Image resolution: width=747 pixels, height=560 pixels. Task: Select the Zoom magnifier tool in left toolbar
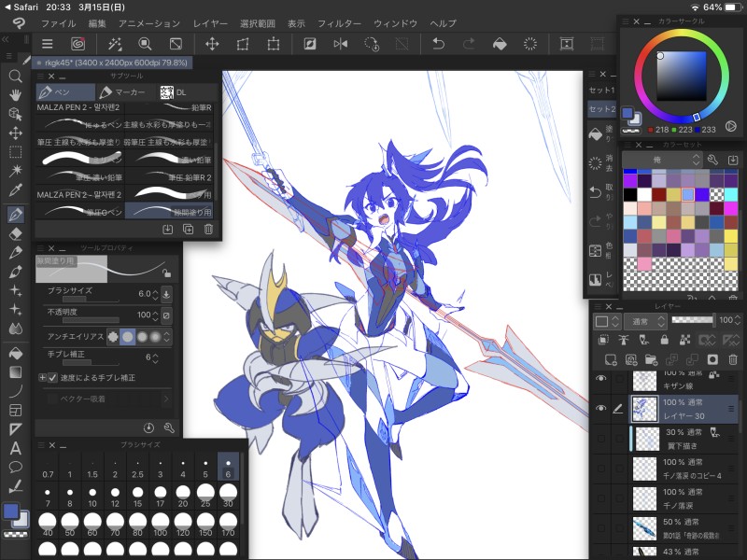(x=15, y=77)
